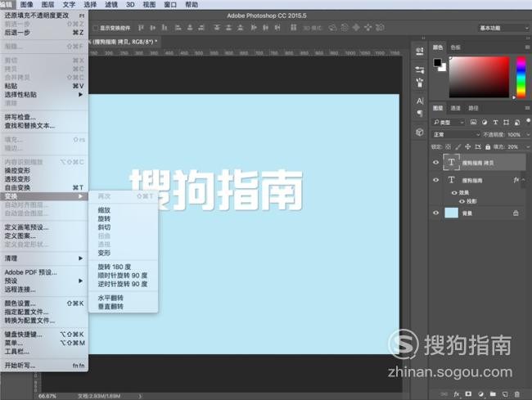Click the document tab 搜狗指南 拷贝, RGB/8

point(125,42)
